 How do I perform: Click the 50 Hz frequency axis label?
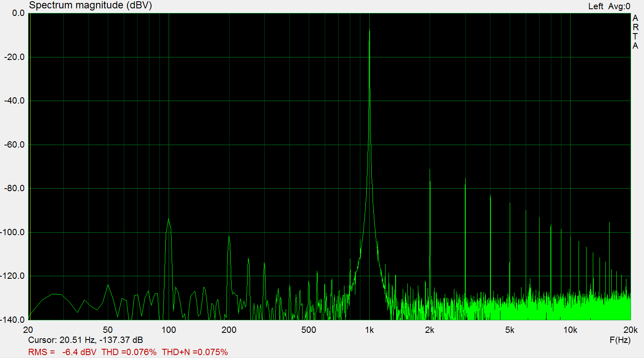click(x=108, y=330)
